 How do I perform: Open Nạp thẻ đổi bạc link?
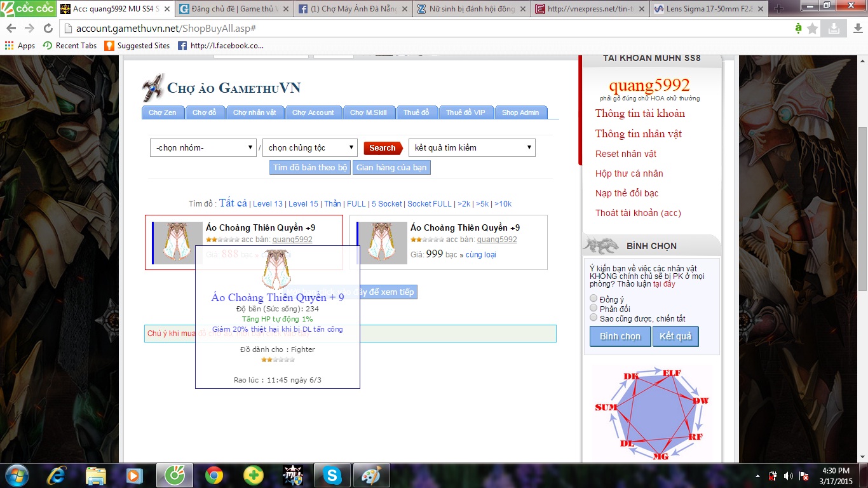coord(627,193)
